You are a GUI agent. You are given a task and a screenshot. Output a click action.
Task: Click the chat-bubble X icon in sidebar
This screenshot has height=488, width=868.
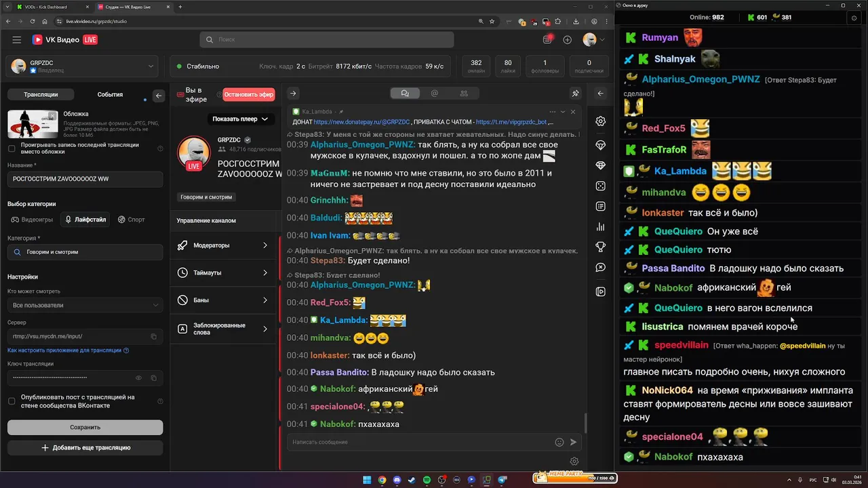[601, 268]
